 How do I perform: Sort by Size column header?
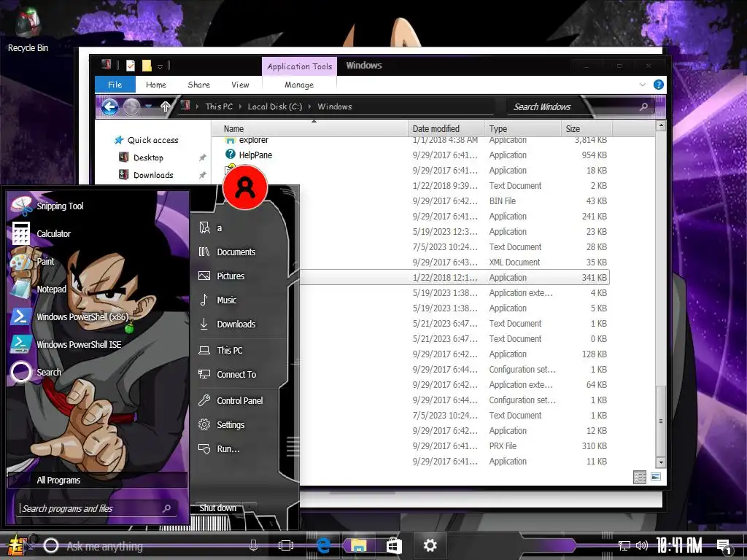pyautogui.click(x=587, y=128)
